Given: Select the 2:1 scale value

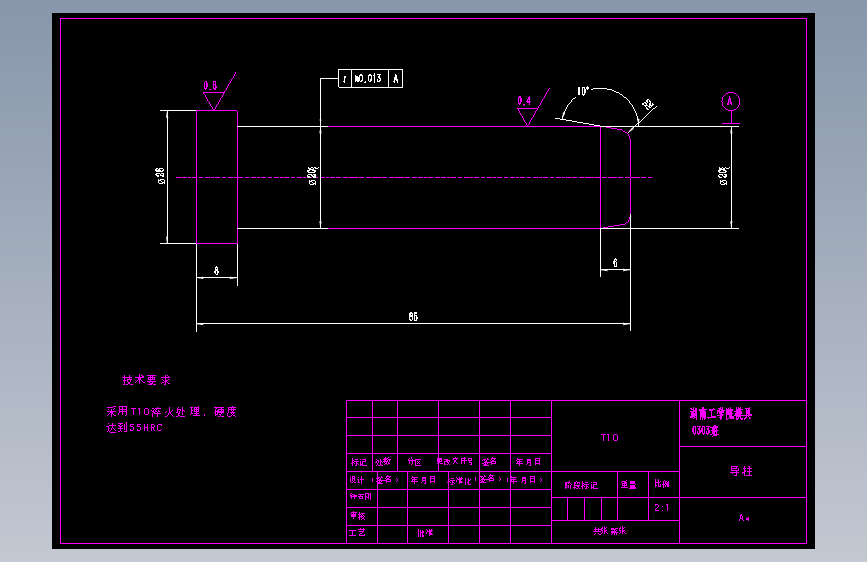Looking at the screenshot, I should click(x=661, y=508).
